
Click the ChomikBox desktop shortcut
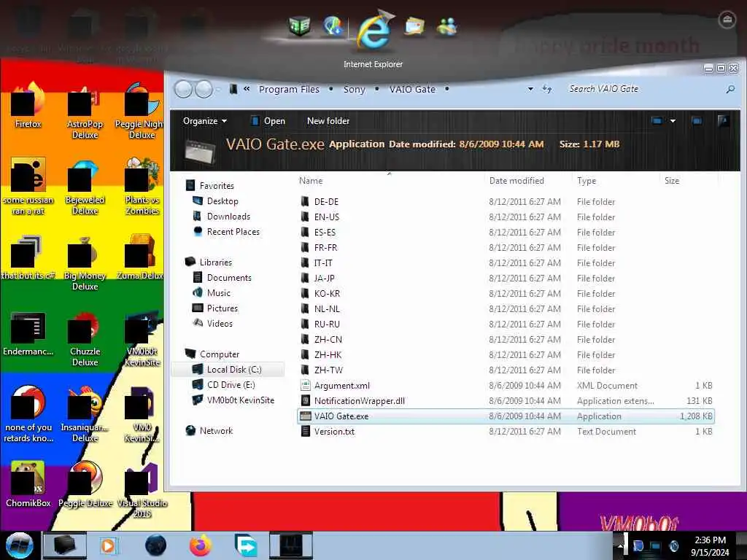coord(28,484)
